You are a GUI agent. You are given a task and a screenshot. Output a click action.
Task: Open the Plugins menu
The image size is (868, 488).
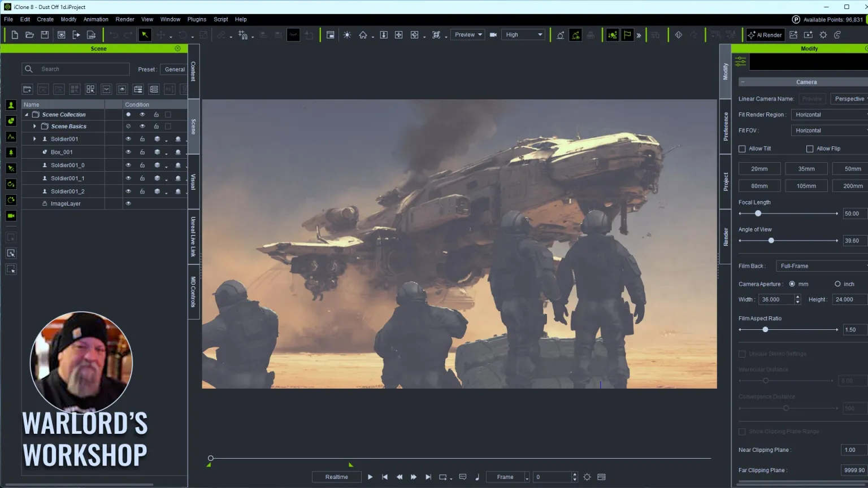click(x=197, y=19)
